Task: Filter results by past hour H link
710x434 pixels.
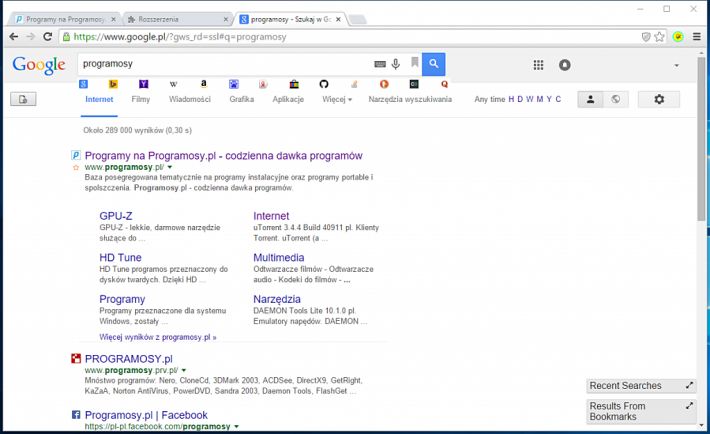Action: [511, 99]
